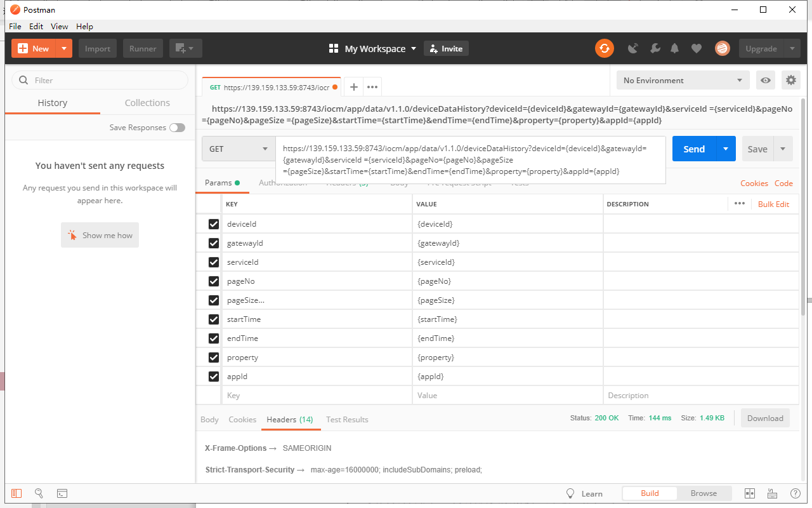The height and width of the screenshot is (508, 812).
Task: Open the Test Results tab
Action: 347,419
